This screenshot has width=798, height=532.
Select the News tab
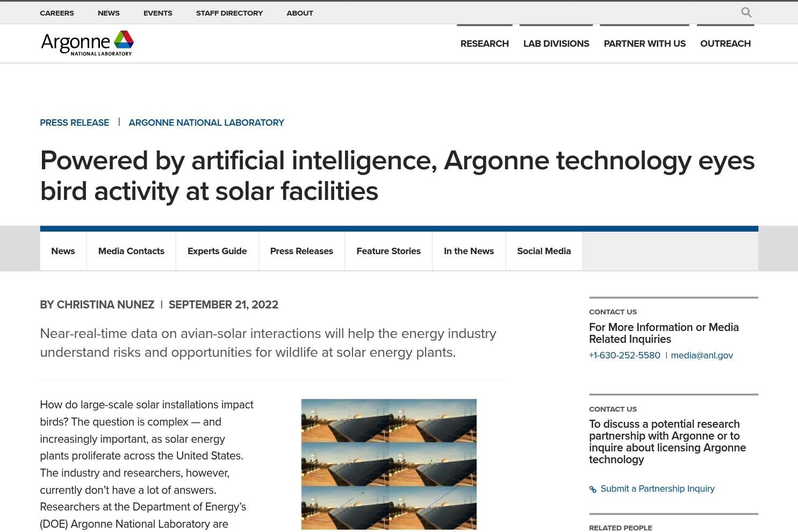pos(63,251)
